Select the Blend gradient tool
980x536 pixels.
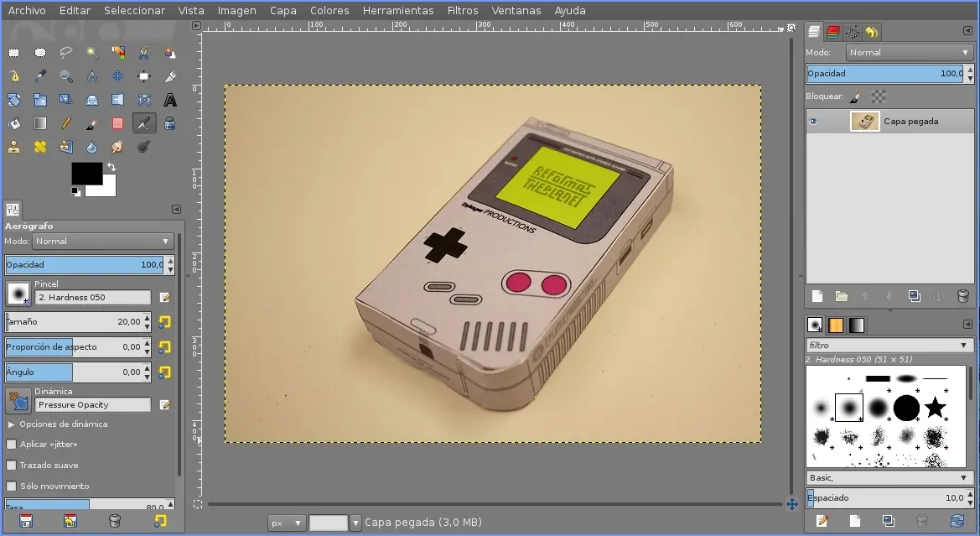(x=40, y=123)
